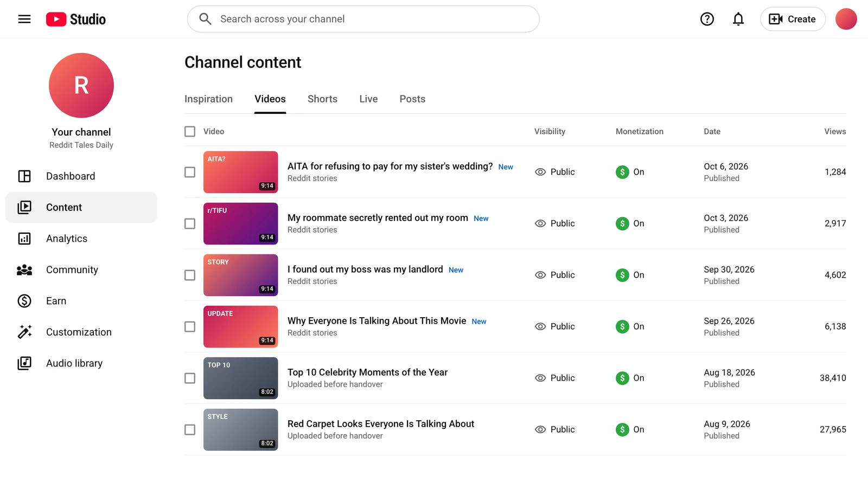Open the help question mark icon
Viewport: 868px width, 488px height.
tap(707, 19)
